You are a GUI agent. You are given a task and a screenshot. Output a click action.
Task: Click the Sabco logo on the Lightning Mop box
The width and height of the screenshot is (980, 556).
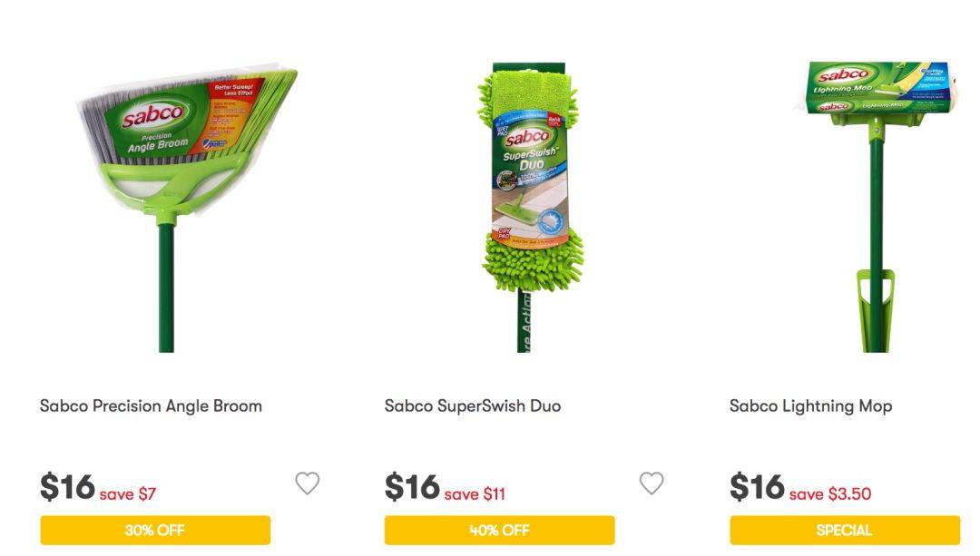[845, 73]
